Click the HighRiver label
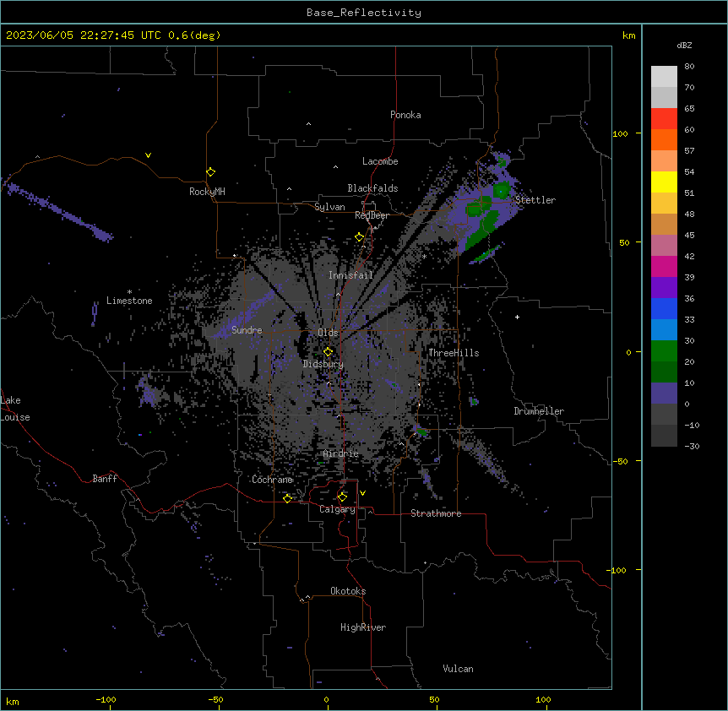The image size is (728, 711). click(x=363, y=627)
